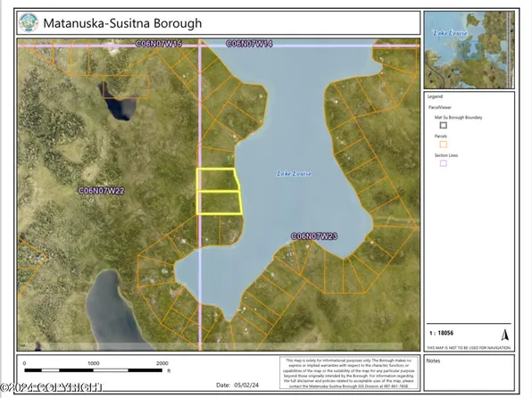
Task: Click the C06N07W15 section label
Action: click(159, 44)
